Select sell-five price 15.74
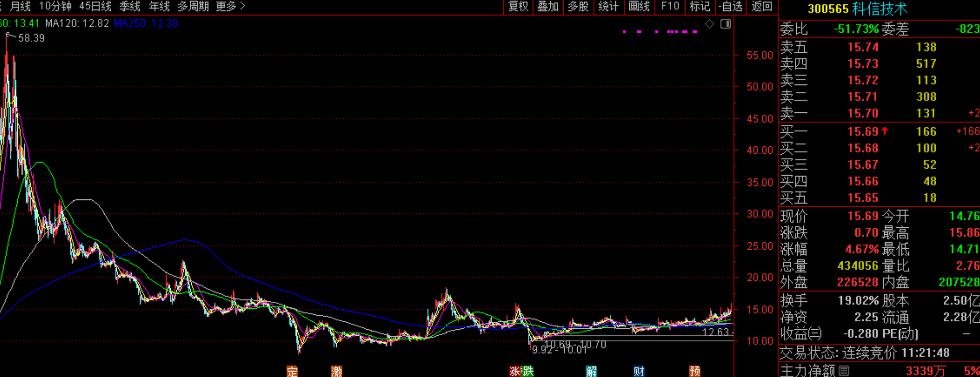The height and width of the screenshot is (377, 980). [x=863, y=47]
